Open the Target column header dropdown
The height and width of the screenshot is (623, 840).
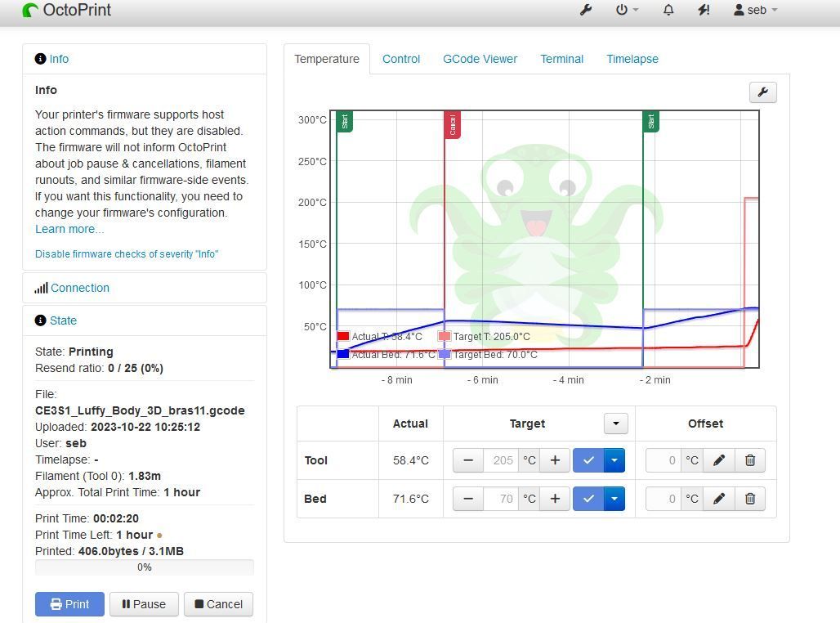(615, 424)
